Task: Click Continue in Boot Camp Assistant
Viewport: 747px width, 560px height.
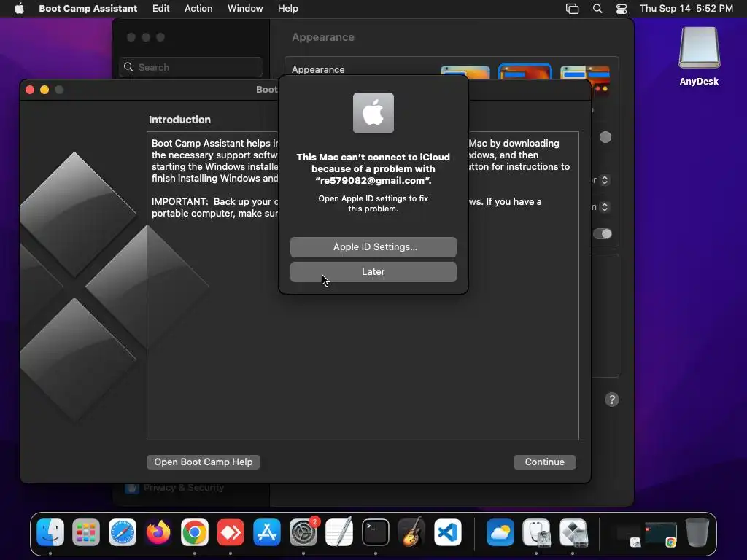Action: click(544, 462)
